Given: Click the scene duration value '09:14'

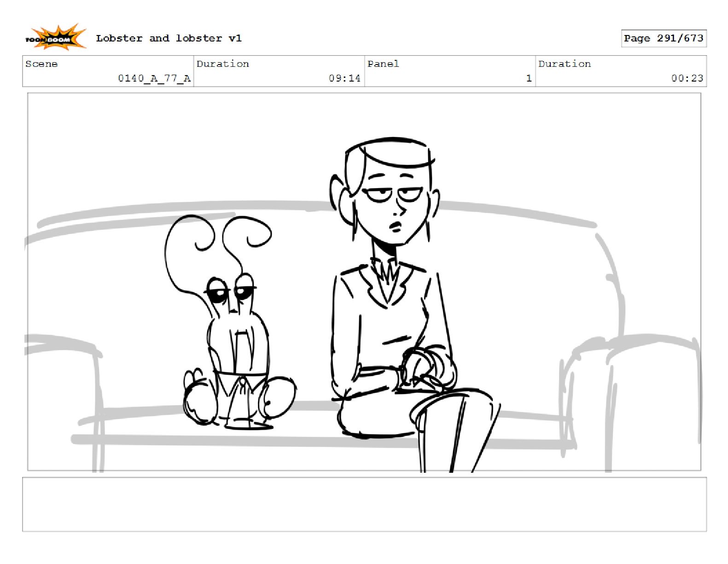Looking at the screenshot, I should (344, 78).
